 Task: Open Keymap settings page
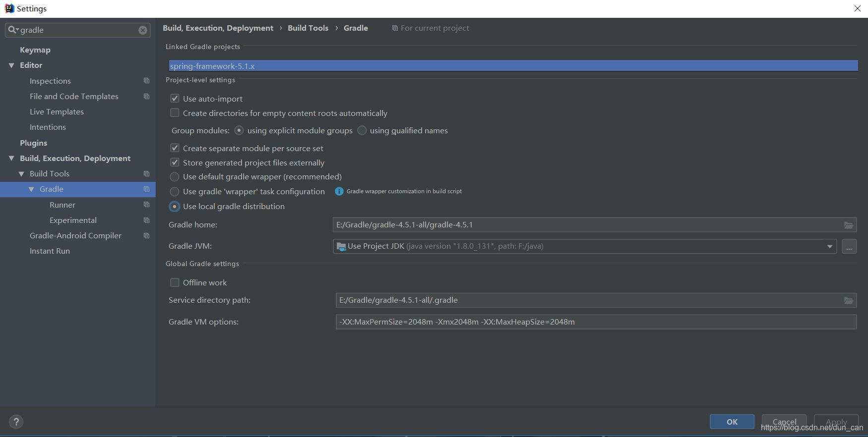pyautogui.click(x=35, y=50)
